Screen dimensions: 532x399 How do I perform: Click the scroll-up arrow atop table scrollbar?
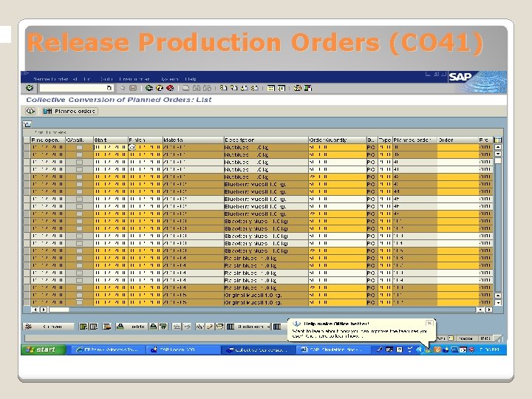tap(498, 147)
